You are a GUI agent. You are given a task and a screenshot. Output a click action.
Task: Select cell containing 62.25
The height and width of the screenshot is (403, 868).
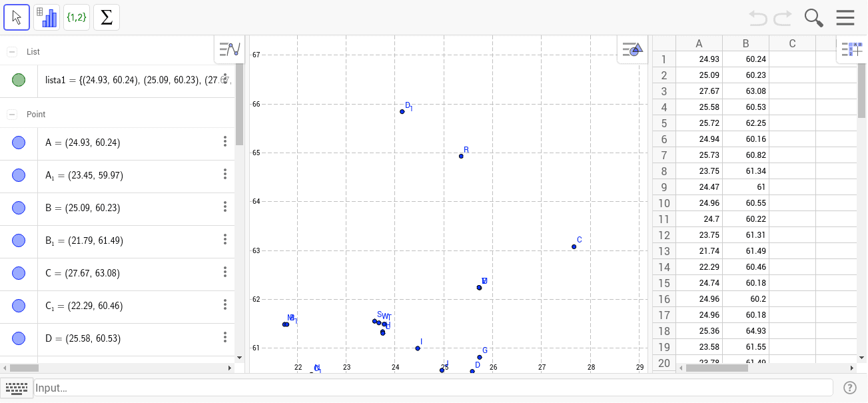pyautogui.click(x=745, y=123)
